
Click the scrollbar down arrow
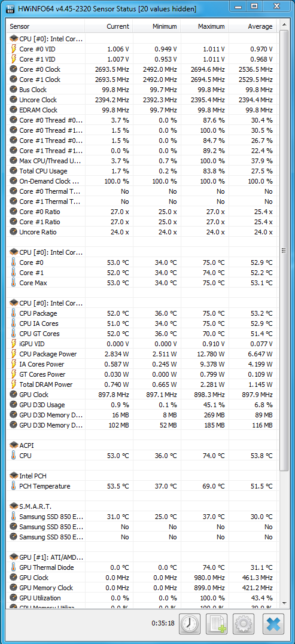[x=284, y=603]
